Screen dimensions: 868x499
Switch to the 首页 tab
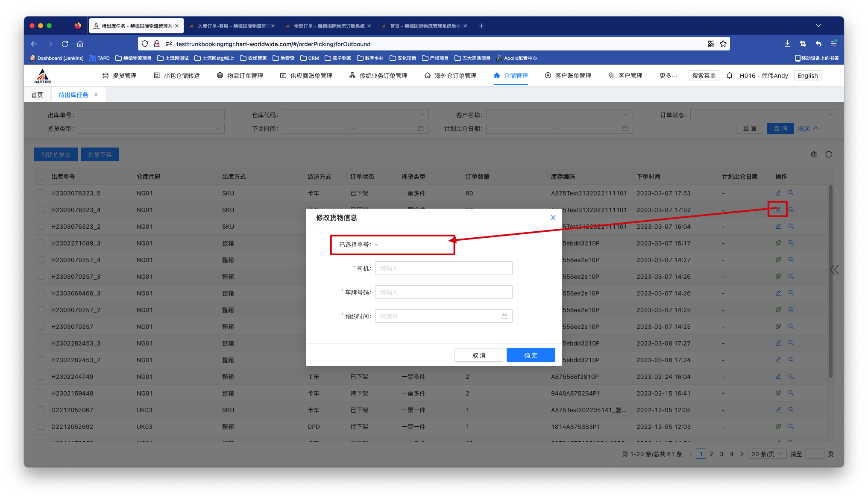pos(37,95)
